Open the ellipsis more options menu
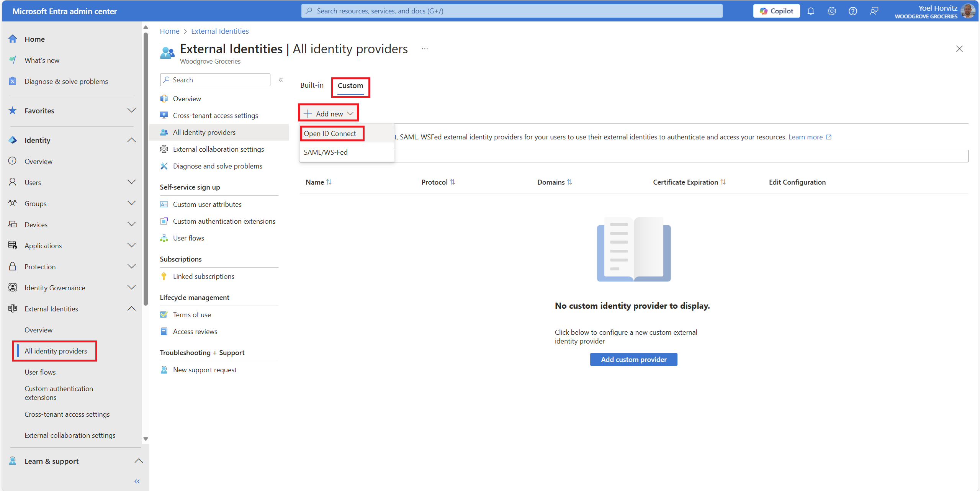The width and height of the screenshot is (980, 491). tap(425, 49)
